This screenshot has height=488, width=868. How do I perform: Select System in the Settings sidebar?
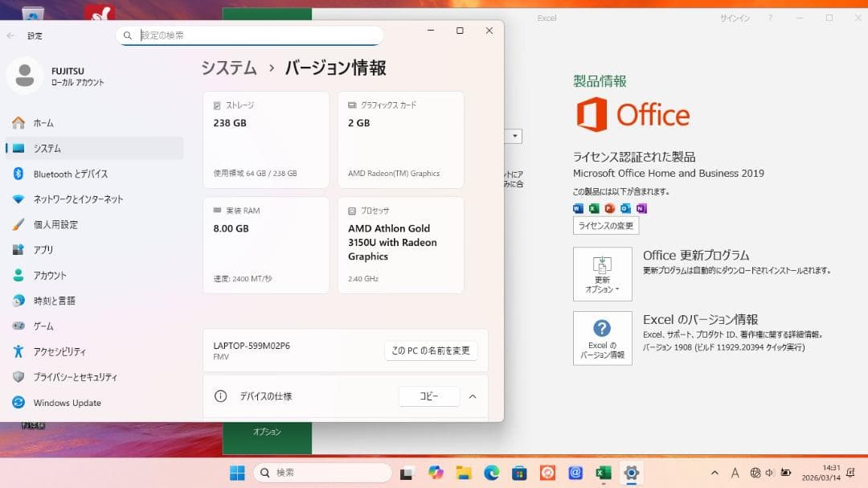(94, 149)
